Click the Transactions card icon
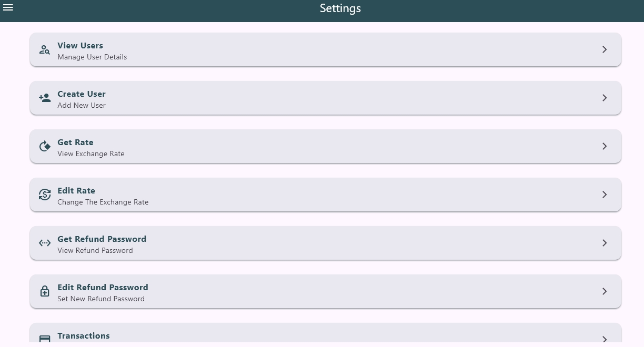Image resolution: width=644 pixels, height=347 pixels. [x=45, y=339]
